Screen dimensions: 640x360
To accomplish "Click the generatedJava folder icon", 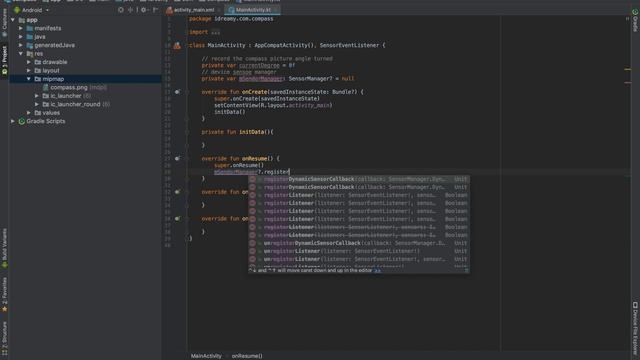I will pyautogui.click(x=30, y=45).
